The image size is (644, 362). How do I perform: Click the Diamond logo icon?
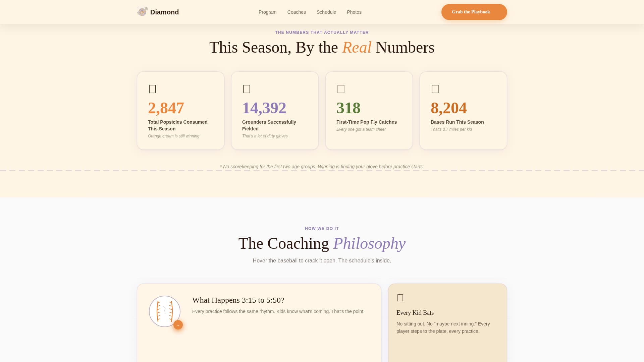click(142, 12)
